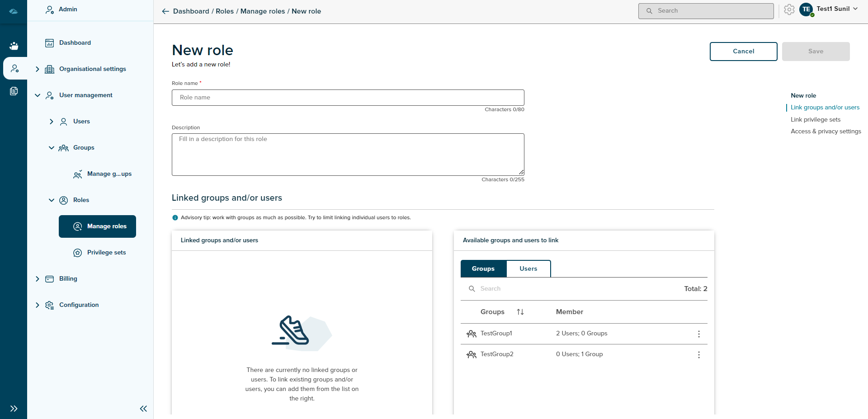868x419 pixels.
Task: Open Manage g...ups menu item
Action: (x=109, y=174)
